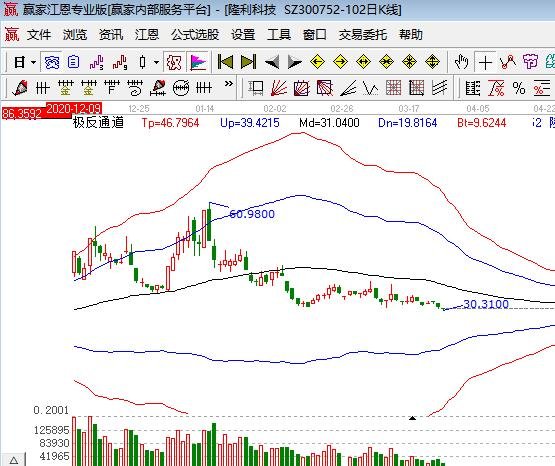This screenshot has height=466, width=555.
Task: Click the black ruler levels icon
Action: (473, 88)
